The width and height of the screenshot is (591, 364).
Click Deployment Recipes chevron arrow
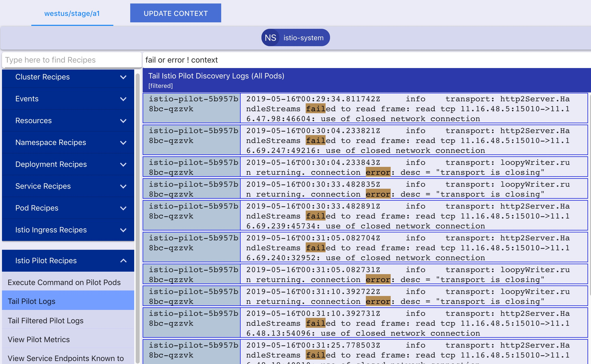point(123,165)
